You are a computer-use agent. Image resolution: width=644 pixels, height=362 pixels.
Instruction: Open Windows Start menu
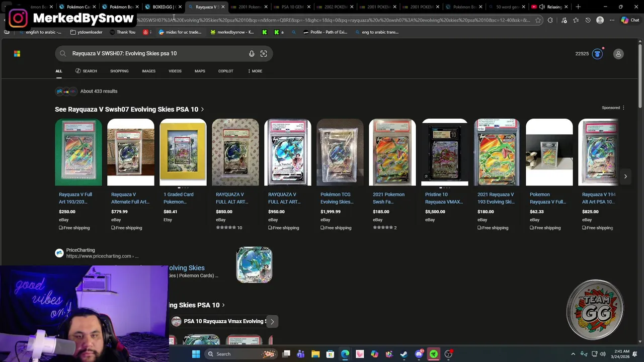[x=196, y=354]
